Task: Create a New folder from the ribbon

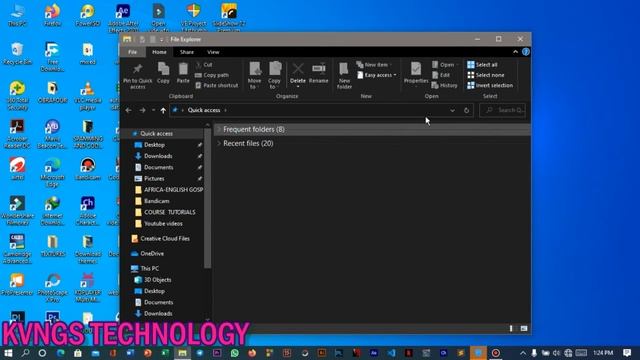Action: (344, 75)
